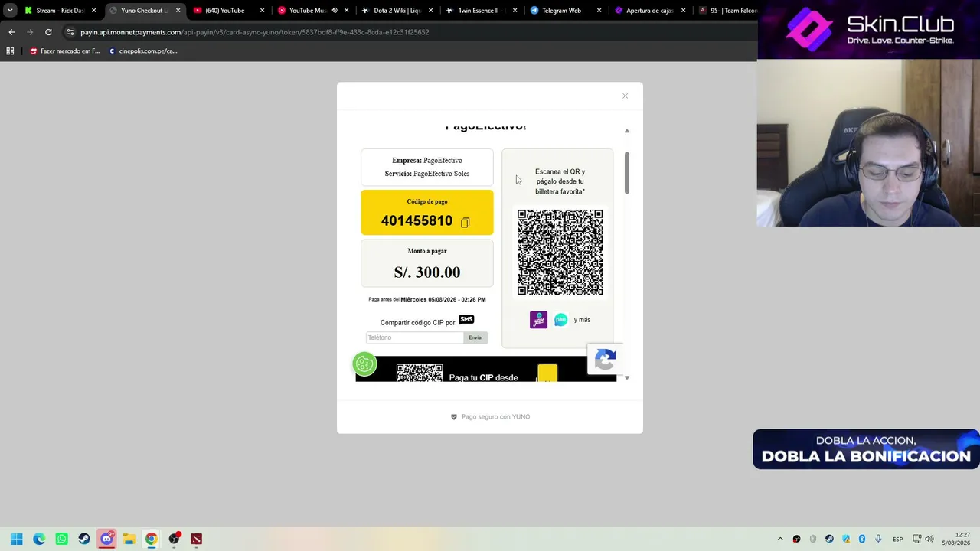The height and width of the screenshot is (551, 980).
Task: Switch the ESP keyboard language indicator
Action: pyautogui.click(x=897, y=539)
